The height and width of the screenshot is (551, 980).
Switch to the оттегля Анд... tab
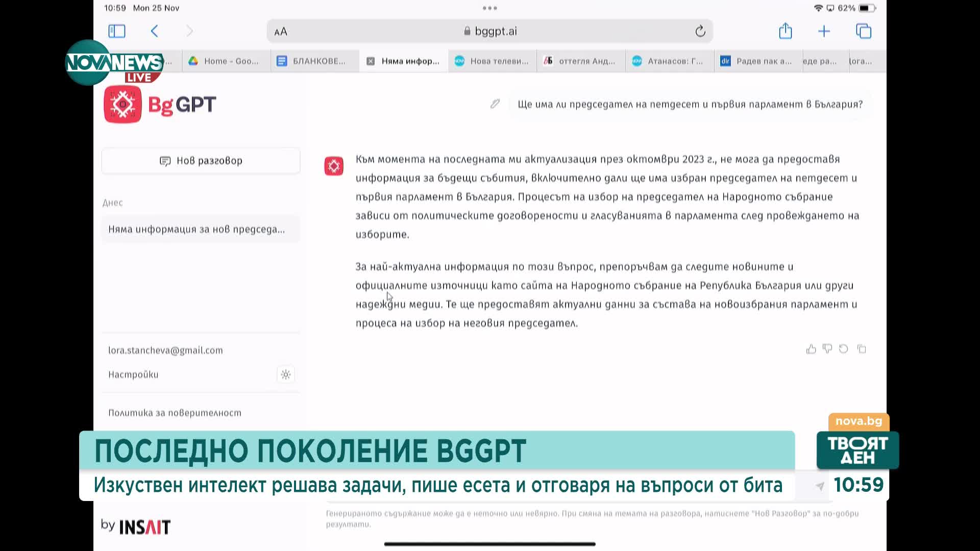coord(581,61)
